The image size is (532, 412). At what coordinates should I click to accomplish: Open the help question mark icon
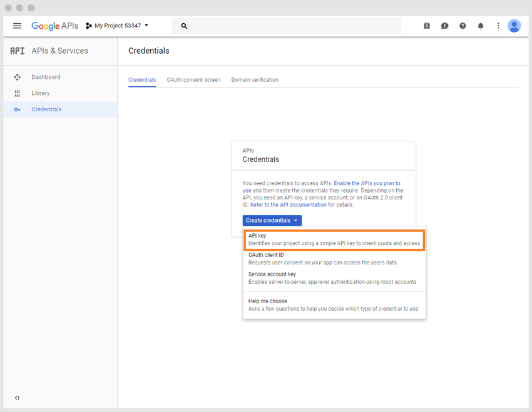463,26
